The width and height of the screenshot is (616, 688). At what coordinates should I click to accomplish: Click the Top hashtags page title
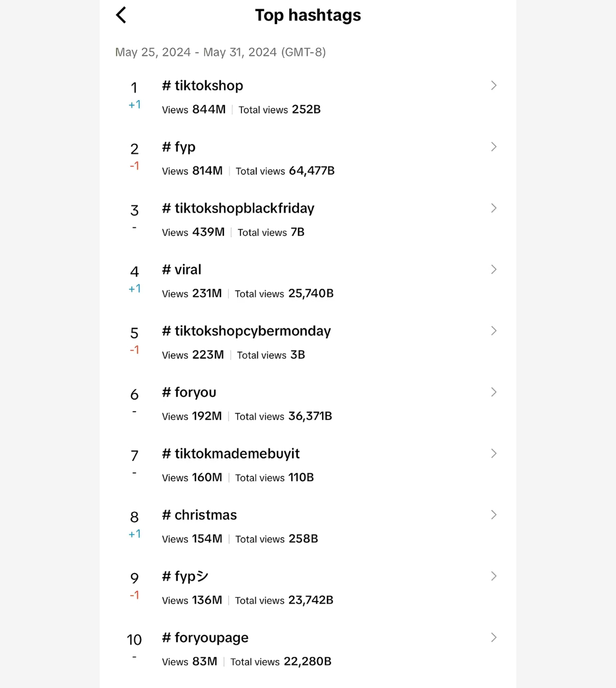coord(308,15)
